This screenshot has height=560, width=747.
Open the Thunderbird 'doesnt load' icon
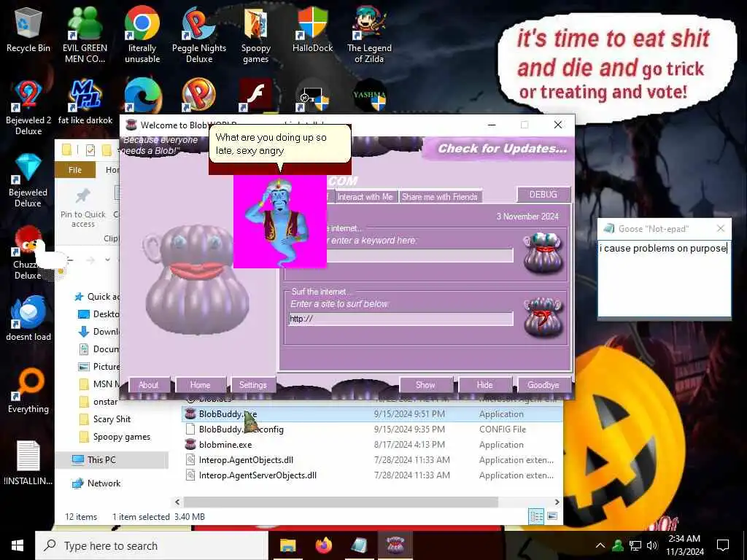click(x=28, y=318)
